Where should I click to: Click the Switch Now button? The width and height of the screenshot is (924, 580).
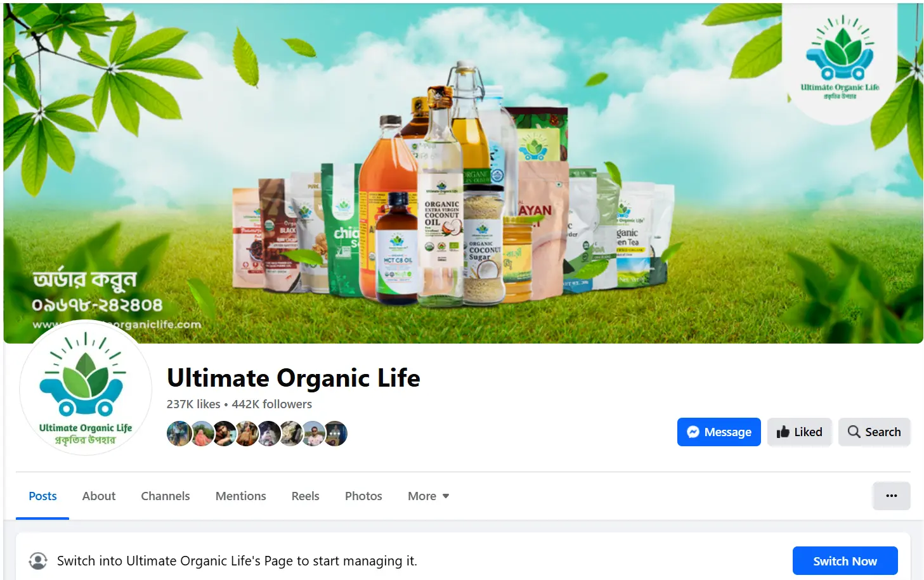[x=845, y=561]
